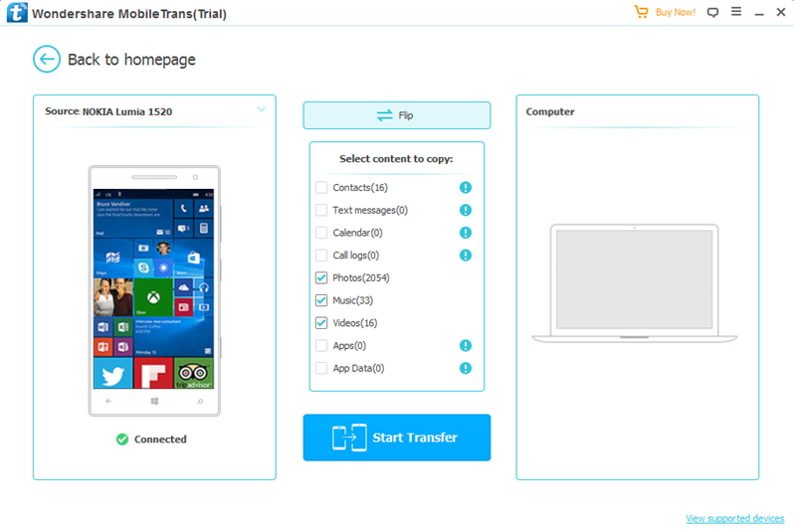Click info icon next to Apps
The width and height of the screenshot is (794, 532).
point(466,346)
